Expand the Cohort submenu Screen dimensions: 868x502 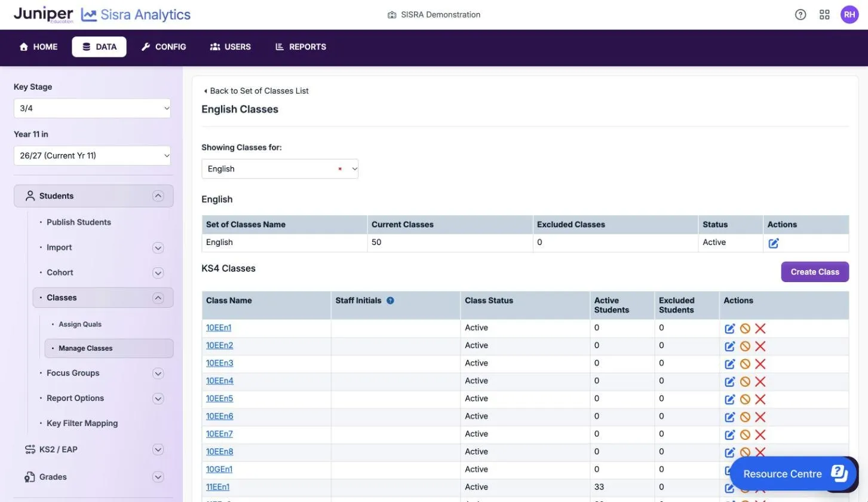[158, 273]
